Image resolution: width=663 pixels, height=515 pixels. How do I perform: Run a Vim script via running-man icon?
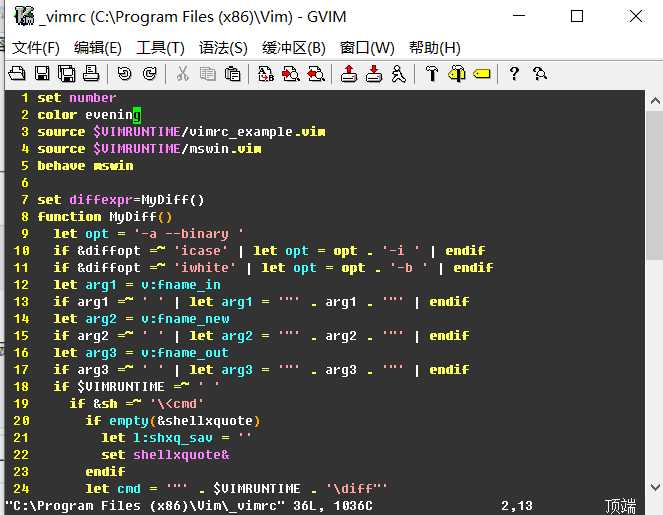point(398,74)
